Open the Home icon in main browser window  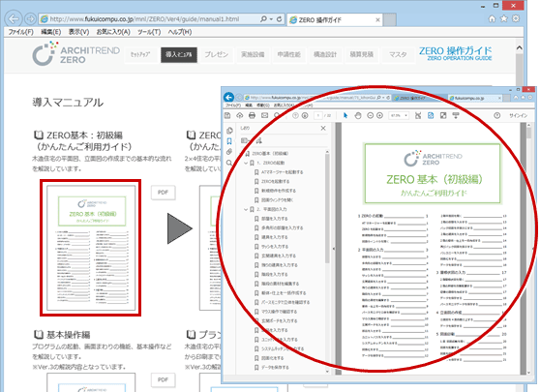(x=493, y=19)
